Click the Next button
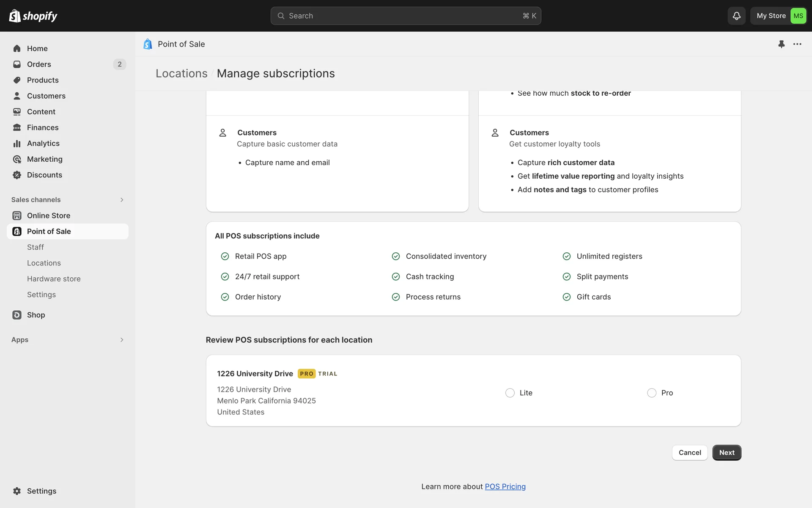Screen dimensions: 812x508 pyautogui.click(x=727, y=453)
